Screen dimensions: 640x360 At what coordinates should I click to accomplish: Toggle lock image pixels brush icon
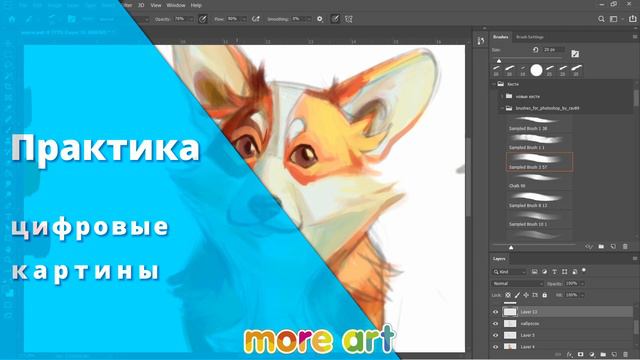pos(517,295)
